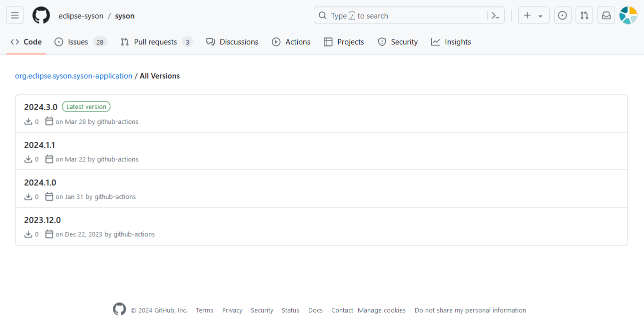This screenshot has width=644, height=320.
Task: Open pull requests icon in header
Action: [584, 15]
